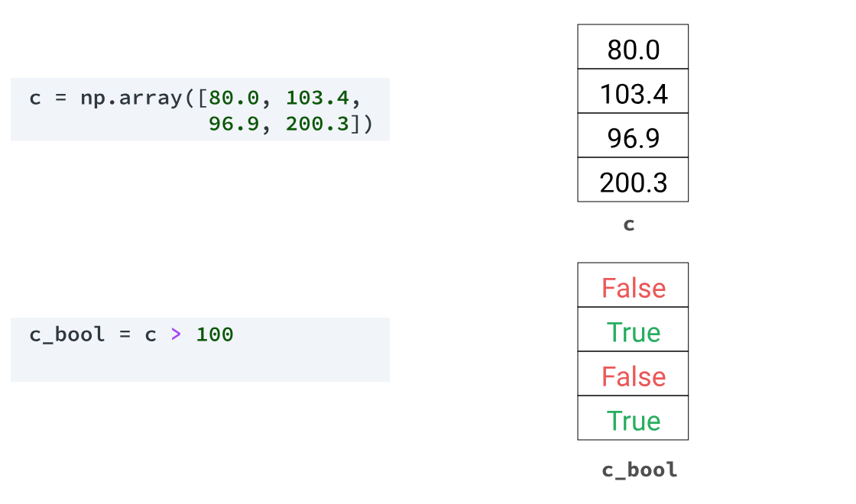
Task: Click 80.0 inside the np.array code
Action: click(x=234, y=99)
